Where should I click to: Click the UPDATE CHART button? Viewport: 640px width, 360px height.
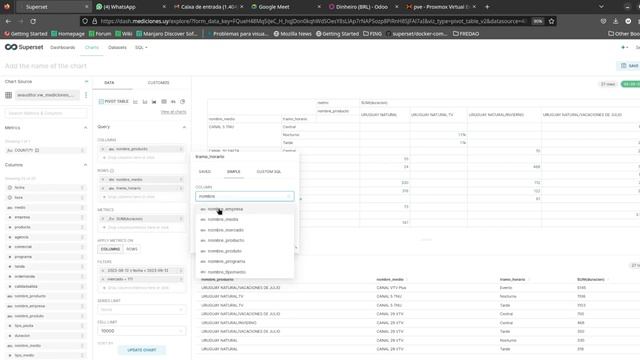tap(142, 350)
